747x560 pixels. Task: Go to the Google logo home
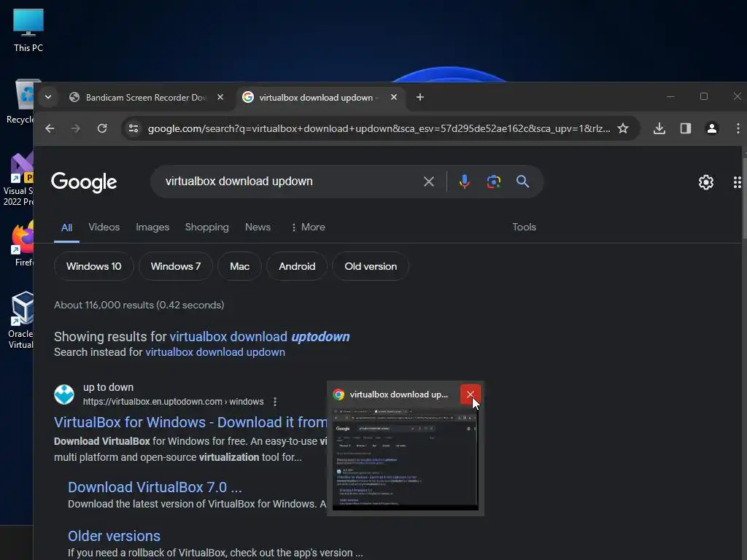(x=84, y=182)
